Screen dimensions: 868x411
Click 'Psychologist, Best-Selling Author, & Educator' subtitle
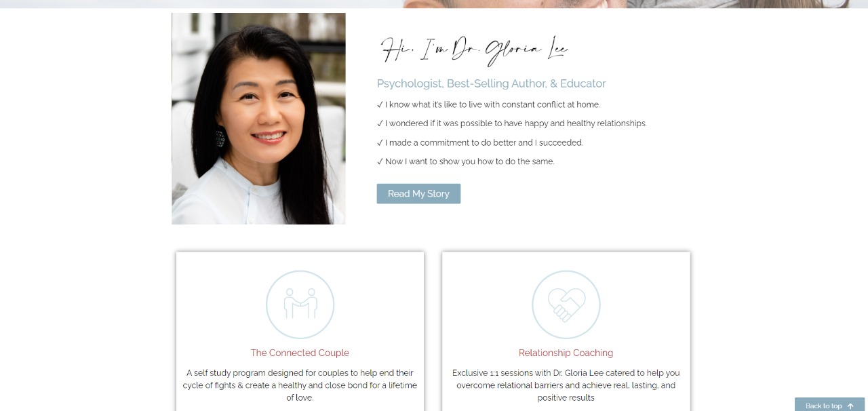coord(492,83)
